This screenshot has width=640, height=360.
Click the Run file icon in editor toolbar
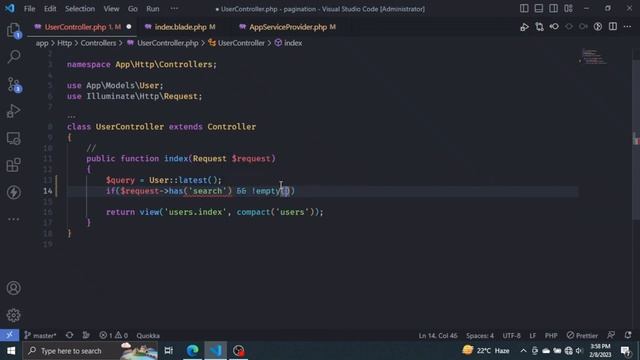[x=524, y=27]
